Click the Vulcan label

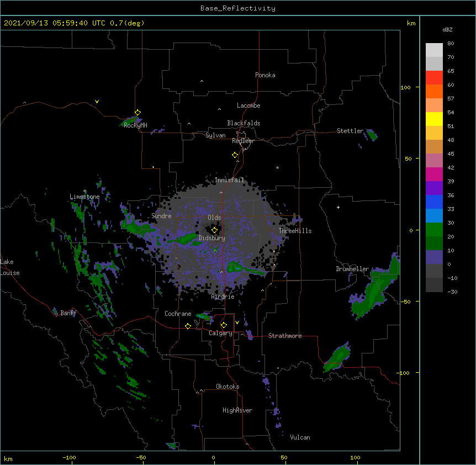click(x=300, y=437)
